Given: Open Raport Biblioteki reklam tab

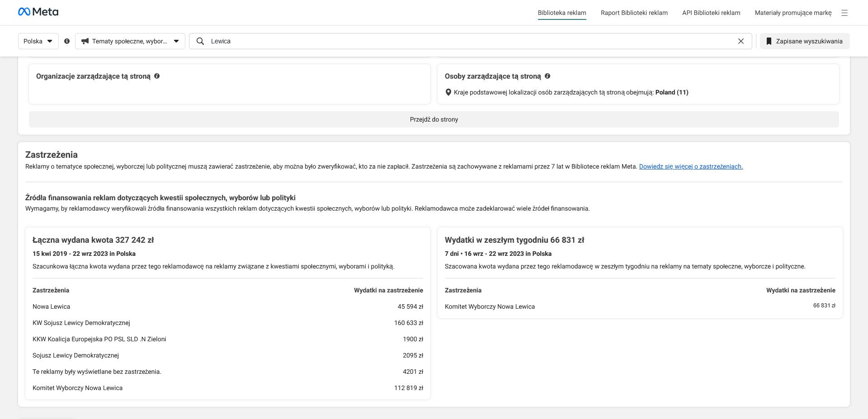Looking at the screenshot, I should click(634, 13).
